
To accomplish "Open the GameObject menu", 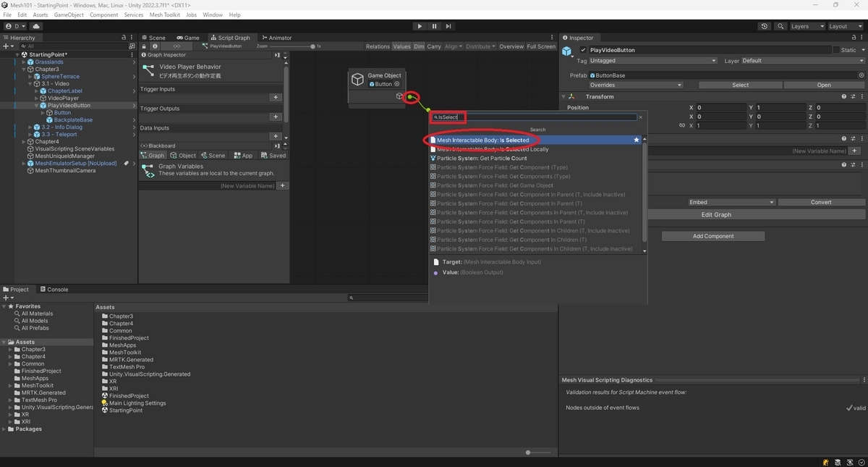I will coord(68,14).
